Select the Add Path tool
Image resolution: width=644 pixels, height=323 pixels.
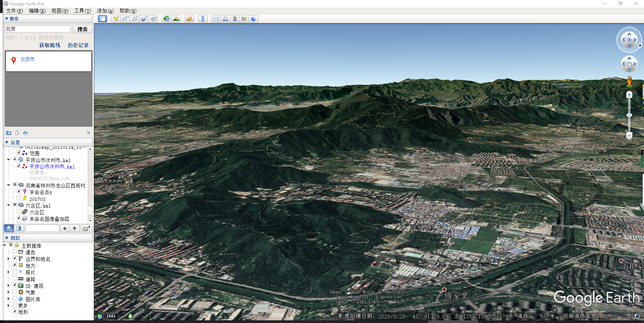[135, 19]
